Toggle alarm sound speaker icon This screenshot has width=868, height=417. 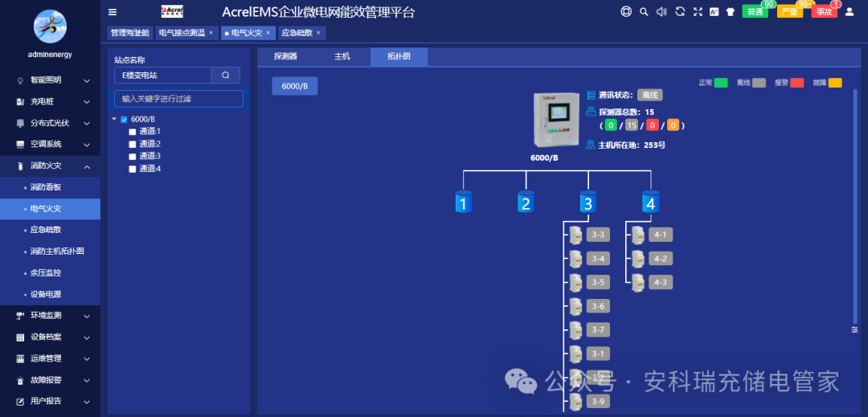point(661,11)
